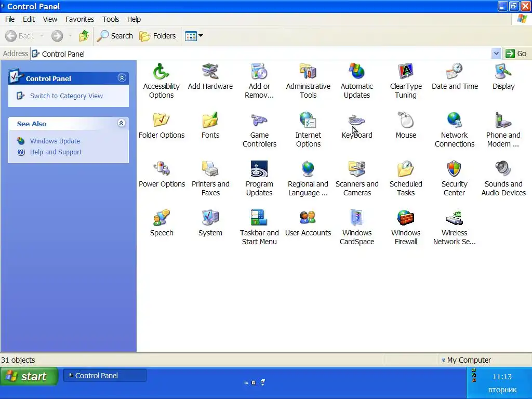The image size is (532, 399).
Task: Open the Speech applet
Action: [162, 223]
